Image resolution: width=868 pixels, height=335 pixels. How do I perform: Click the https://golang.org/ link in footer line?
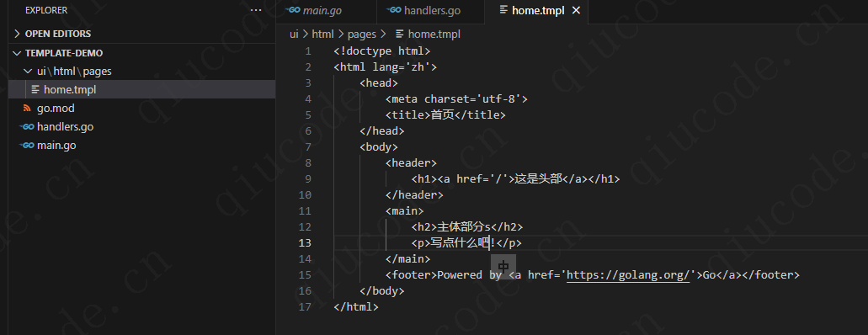click(x=628, y=275)
